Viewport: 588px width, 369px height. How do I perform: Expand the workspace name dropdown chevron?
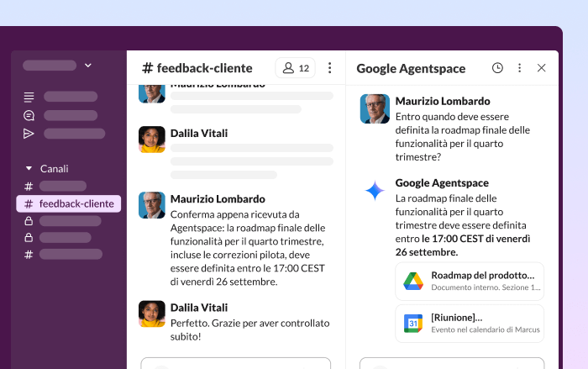(x=88, y=65)
